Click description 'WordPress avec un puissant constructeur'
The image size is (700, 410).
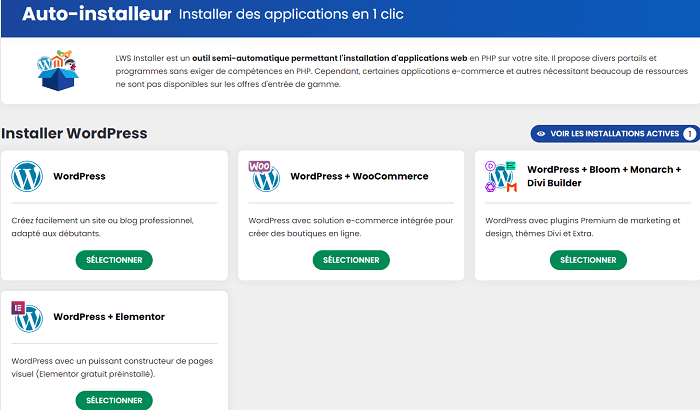coord(112,367)
